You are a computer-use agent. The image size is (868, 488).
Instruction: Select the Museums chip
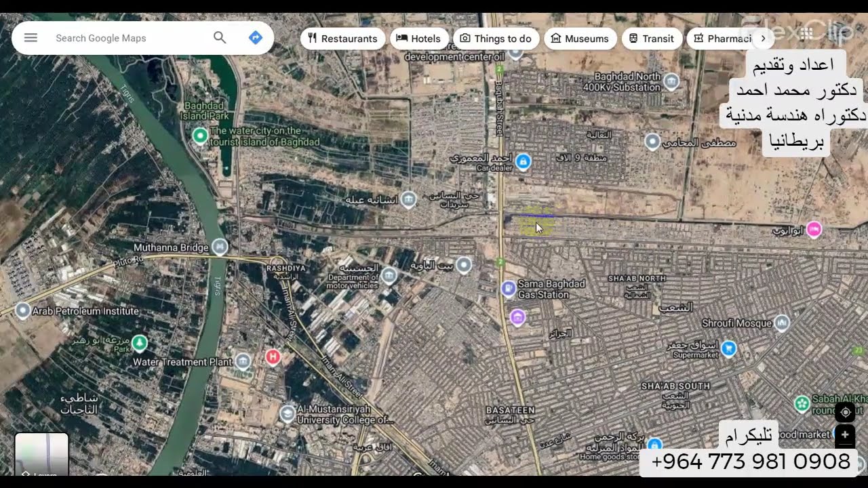pos(580,39)
